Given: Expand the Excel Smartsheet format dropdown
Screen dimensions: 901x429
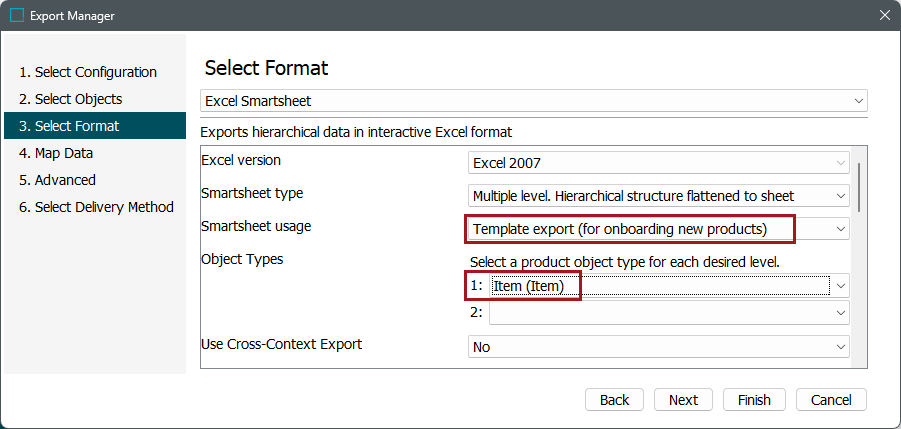Looking at the screenshot, I should (533, 101).
